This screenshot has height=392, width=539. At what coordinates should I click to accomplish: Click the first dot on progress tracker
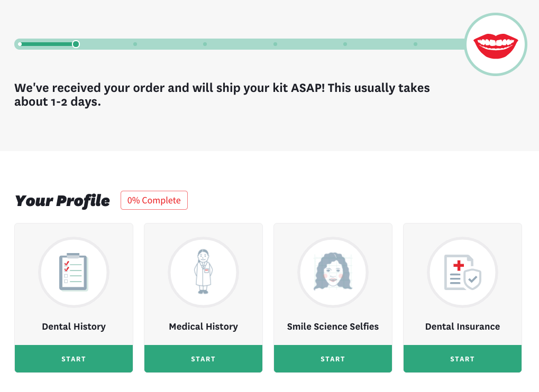pyautogui.click(x=20, y=44)
